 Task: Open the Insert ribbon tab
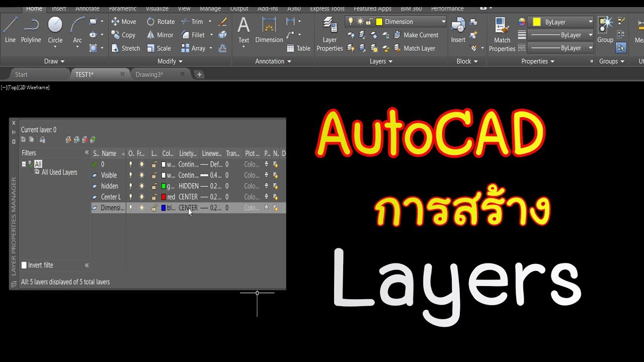(59, 9)
